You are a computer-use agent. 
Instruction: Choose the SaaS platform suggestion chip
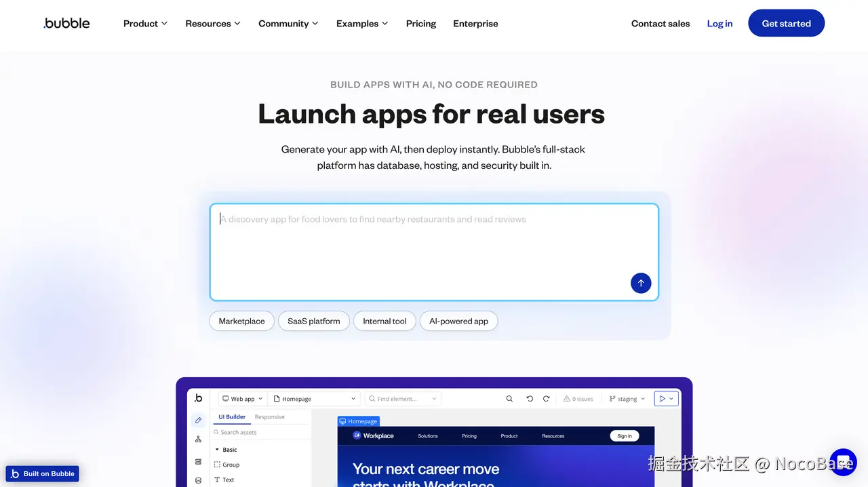pos(314,321)
